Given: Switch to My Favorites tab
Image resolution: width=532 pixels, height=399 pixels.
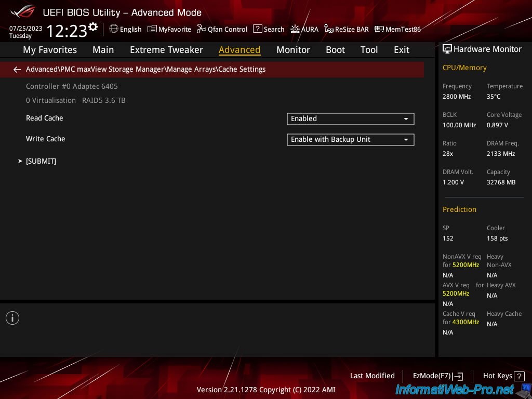Looking at the screenshot, I should coord(50,50).
